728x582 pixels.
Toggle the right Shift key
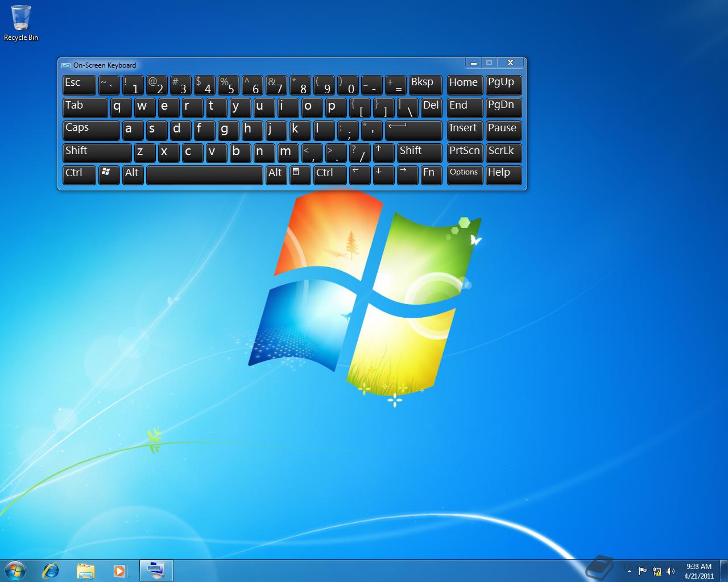[419, 152]
